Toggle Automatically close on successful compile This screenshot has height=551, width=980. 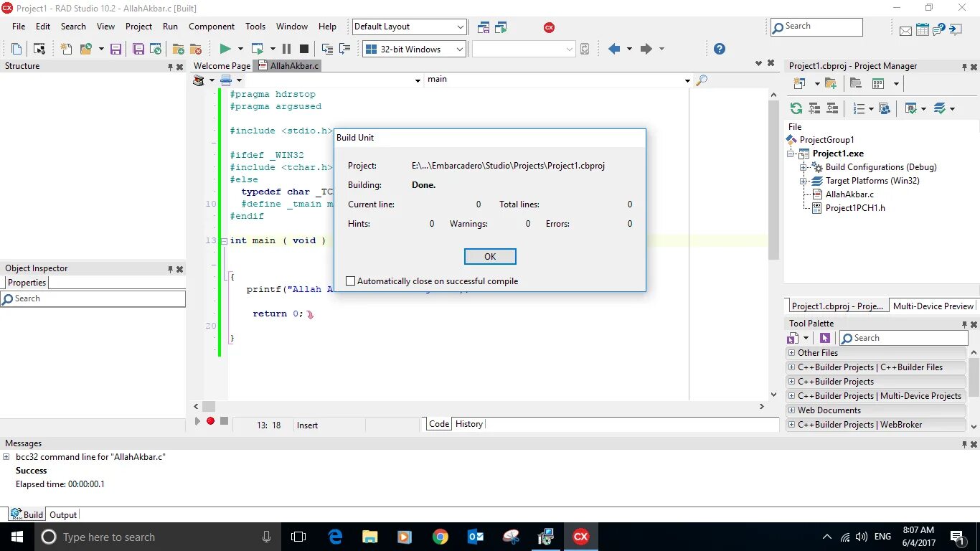(x=351, y=281)
